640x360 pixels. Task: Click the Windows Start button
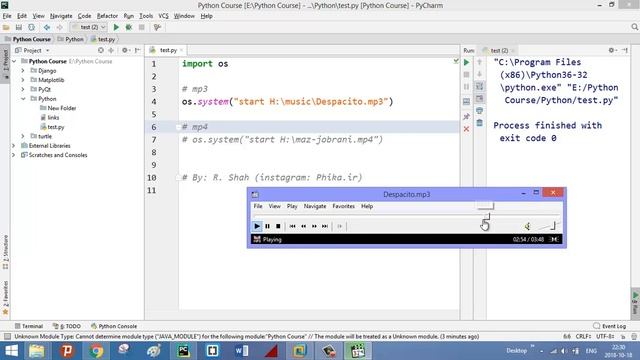[x=11, y=351]
